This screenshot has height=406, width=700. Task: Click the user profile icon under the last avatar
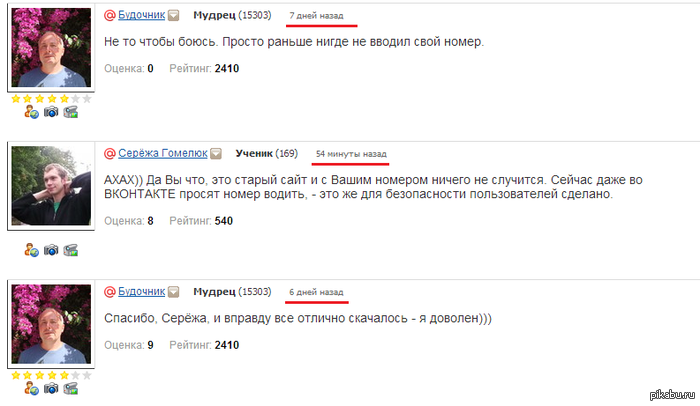pos(31,389)
